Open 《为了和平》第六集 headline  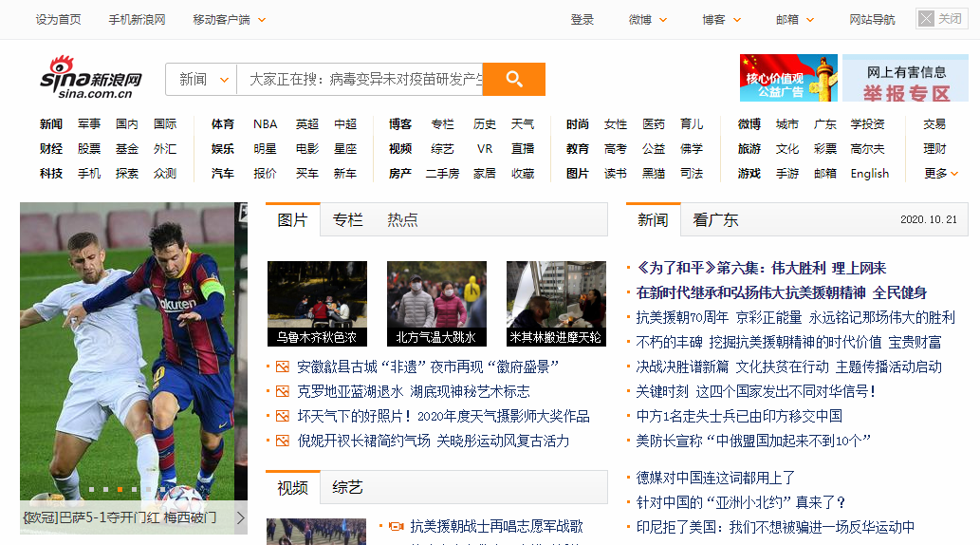761,269
